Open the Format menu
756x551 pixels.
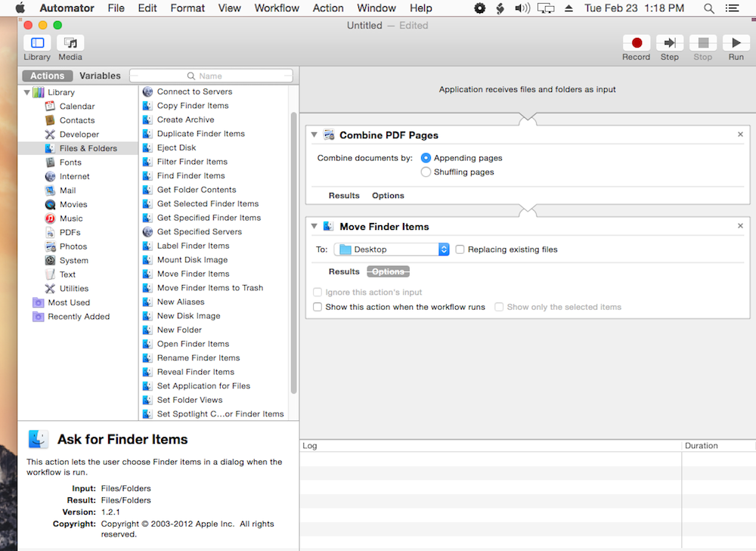coord(187,8)
